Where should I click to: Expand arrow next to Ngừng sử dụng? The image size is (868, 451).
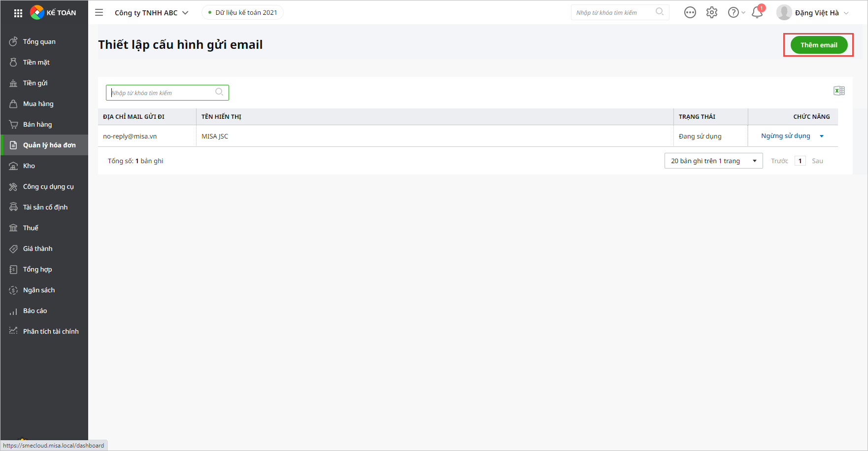click(x=822, y=137)
